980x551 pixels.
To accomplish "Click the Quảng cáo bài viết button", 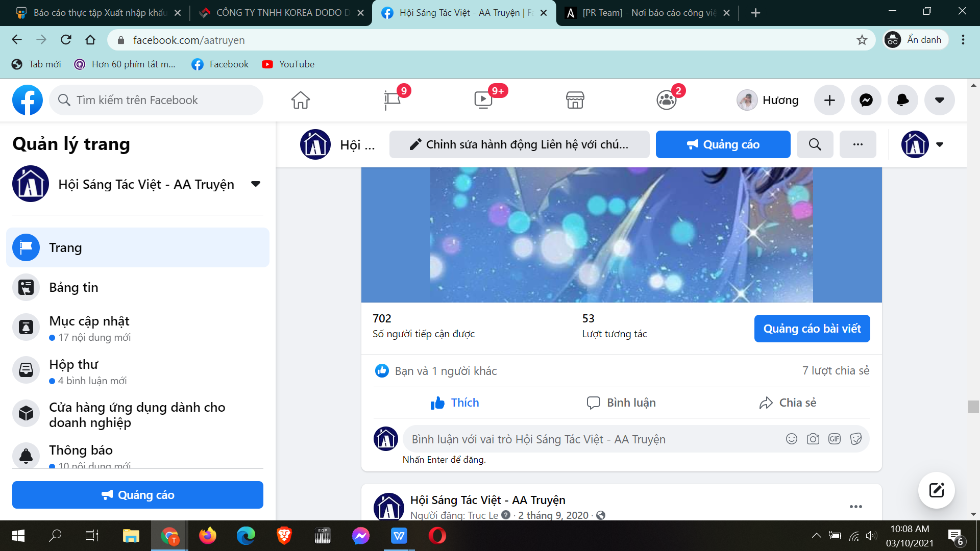I will (x=812, y=329).
